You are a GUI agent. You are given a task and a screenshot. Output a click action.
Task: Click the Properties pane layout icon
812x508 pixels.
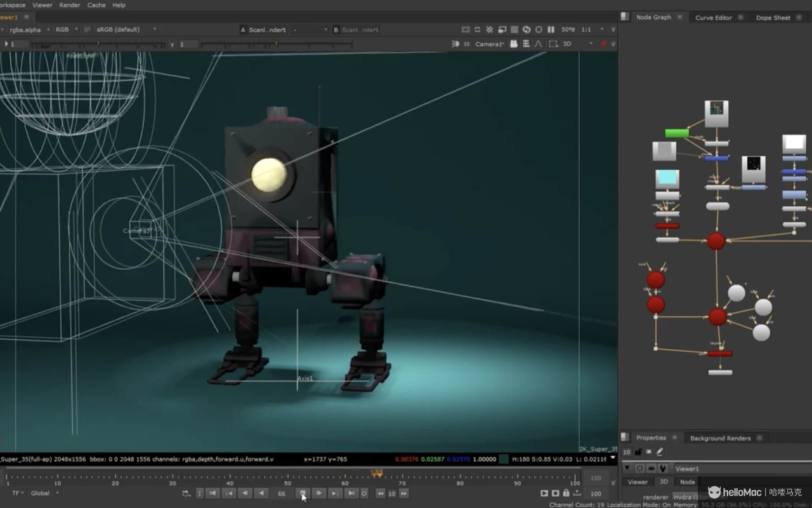pyautogui.click(x=625, y=438)
